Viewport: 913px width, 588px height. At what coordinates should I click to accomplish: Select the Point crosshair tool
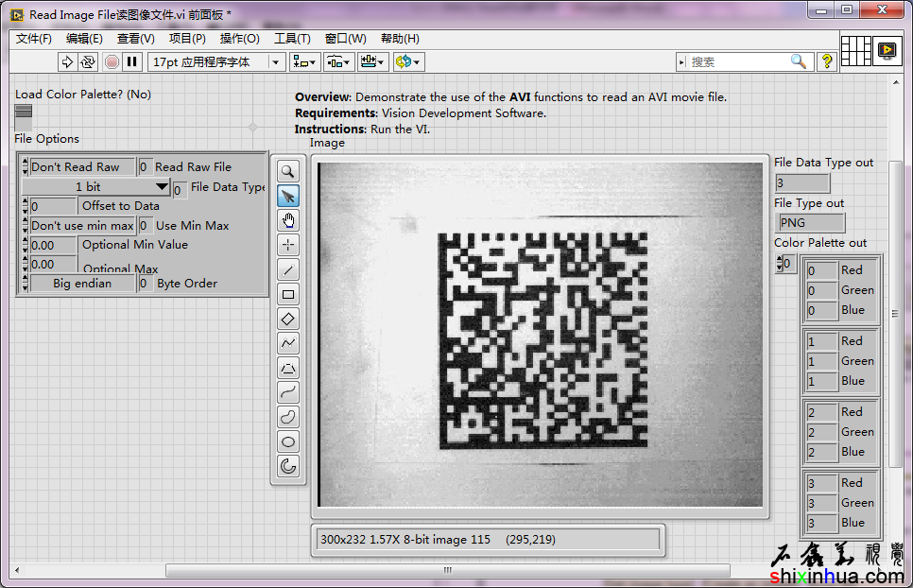288,245
